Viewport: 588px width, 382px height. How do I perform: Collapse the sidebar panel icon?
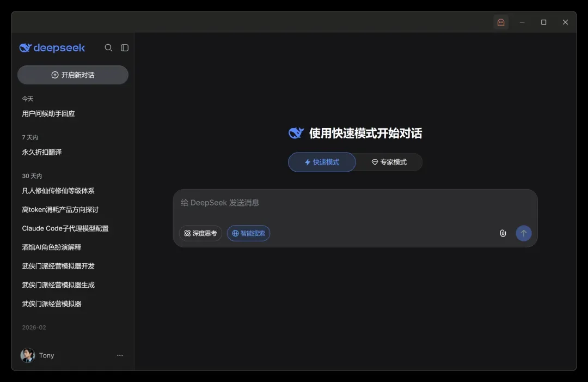pos(125,47)
